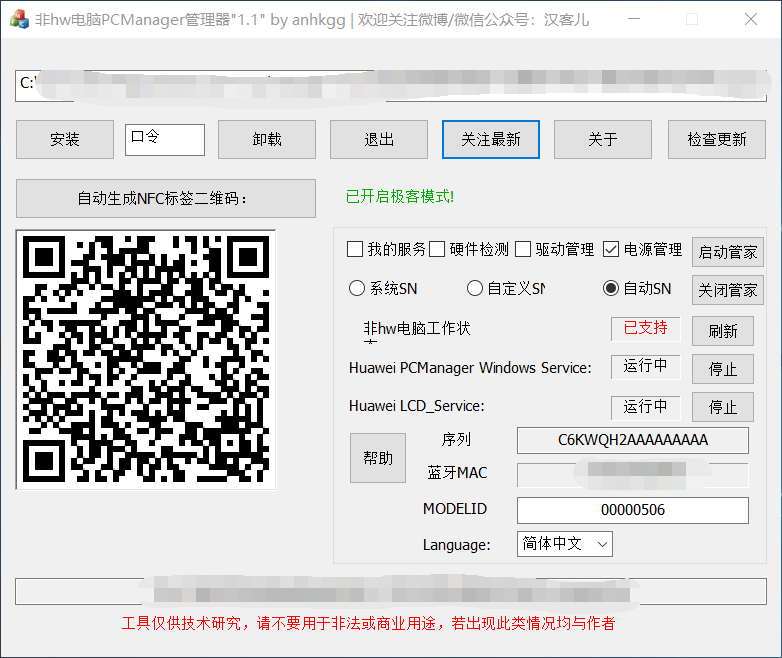Open the 关于 about button
Screen dimensions: 782x658
(603, 139)
